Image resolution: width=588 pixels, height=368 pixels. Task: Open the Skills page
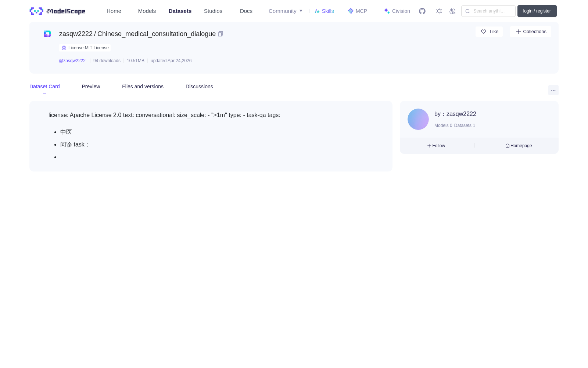[x=325, y=11]
